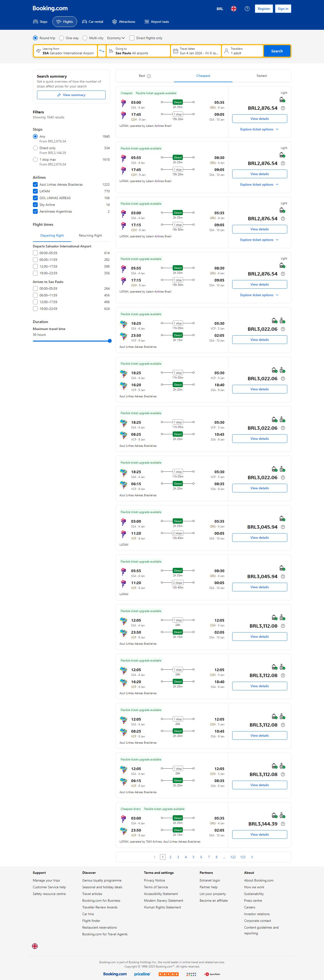This screenshot has height=980, width=324.
Task: Click the UK flag language icon in header
Action: click(233, 9)
